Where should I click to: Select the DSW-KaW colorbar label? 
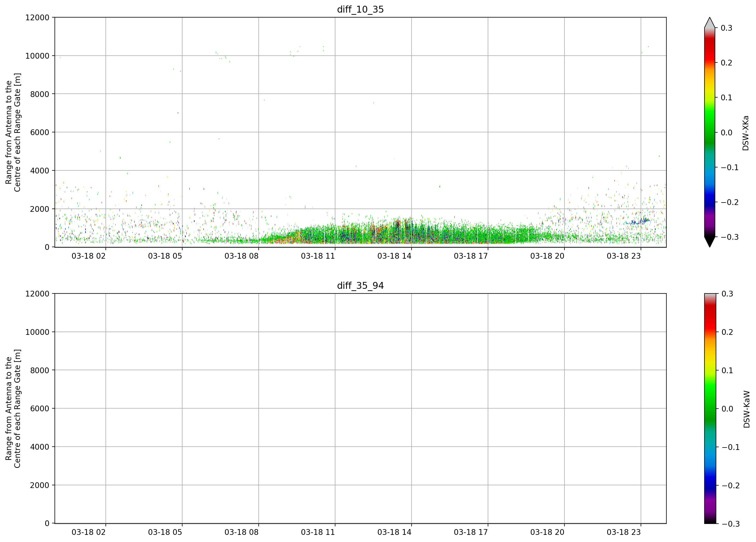pyautogui.click(x=746, y=409)
